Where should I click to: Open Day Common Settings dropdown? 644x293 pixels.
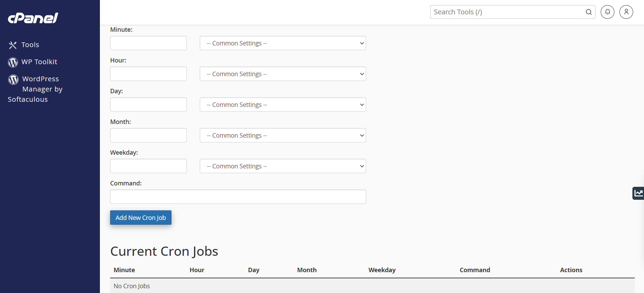[x=283, y=104]
